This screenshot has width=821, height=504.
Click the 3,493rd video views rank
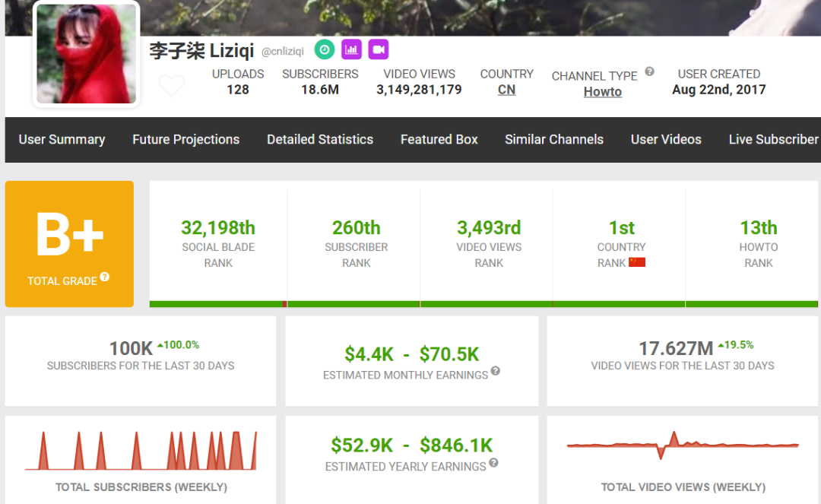coord(489,228)
